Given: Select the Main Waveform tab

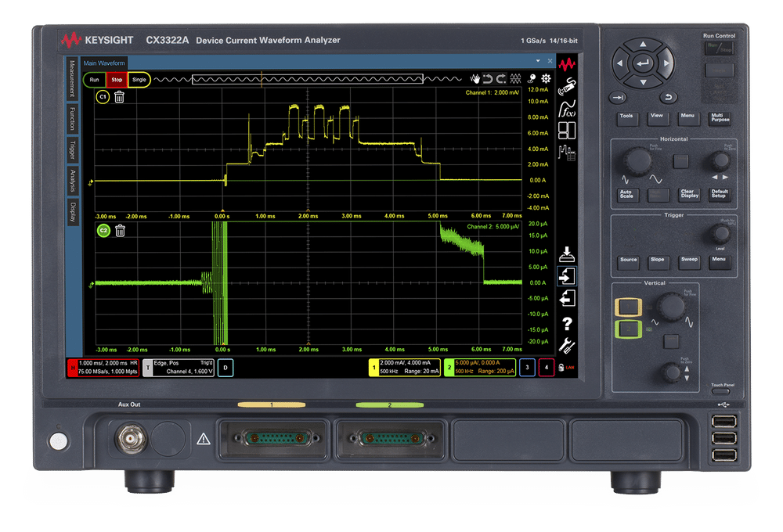Looking at the screenshot, I should (x=104, y=63).
